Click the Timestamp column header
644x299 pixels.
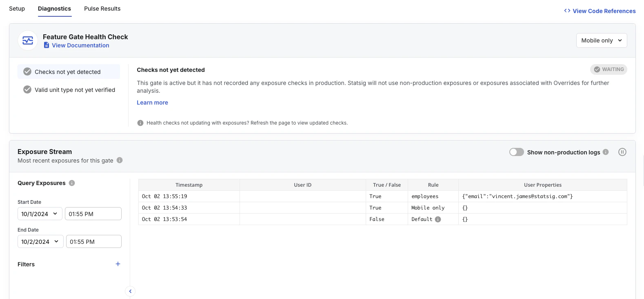coord(189,185)
